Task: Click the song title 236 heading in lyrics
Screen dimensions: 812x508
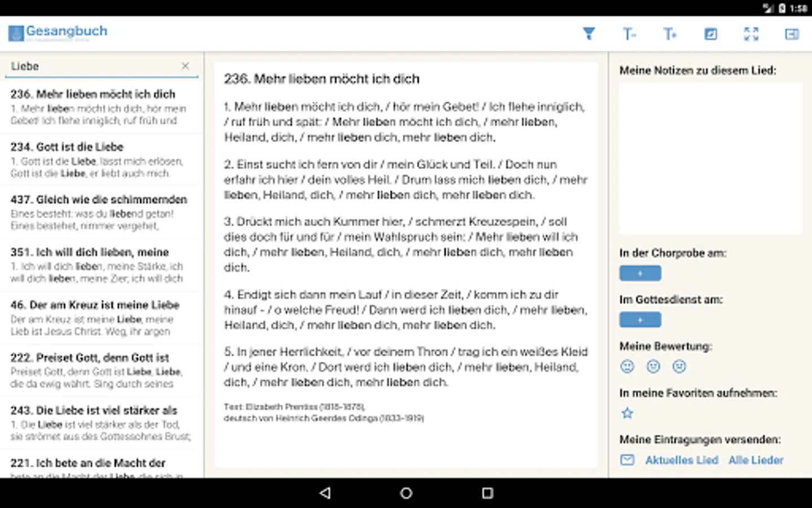Action: click(321, 79)
